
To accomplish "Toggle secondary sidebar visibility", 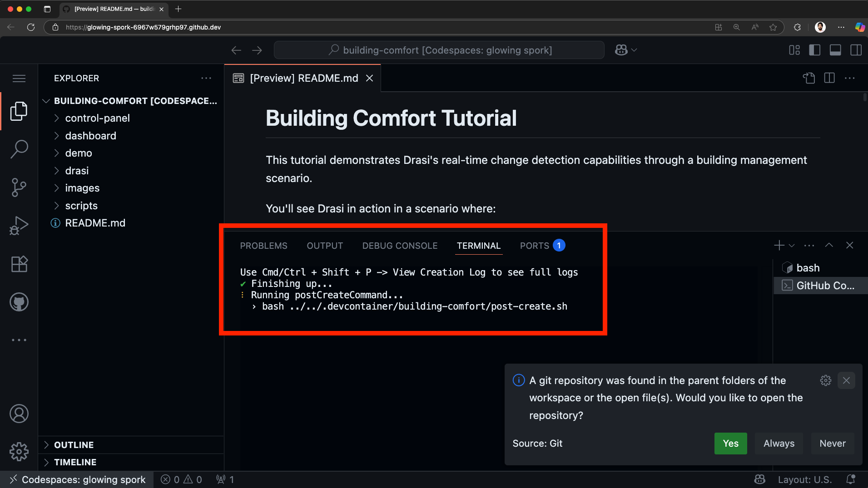I will [856, 50].
